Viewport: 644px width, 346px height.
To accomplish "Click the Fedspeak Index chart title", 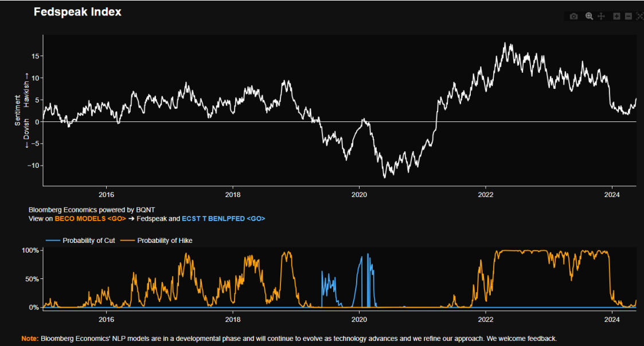I will tap(77, 12).
